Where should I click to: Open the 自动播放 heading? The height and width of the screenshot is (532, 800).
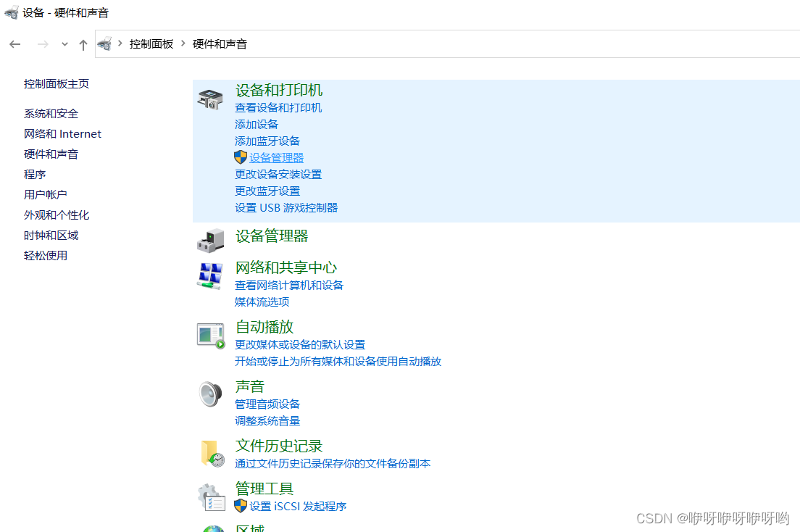pyautogui.click(x=264, y=327)
